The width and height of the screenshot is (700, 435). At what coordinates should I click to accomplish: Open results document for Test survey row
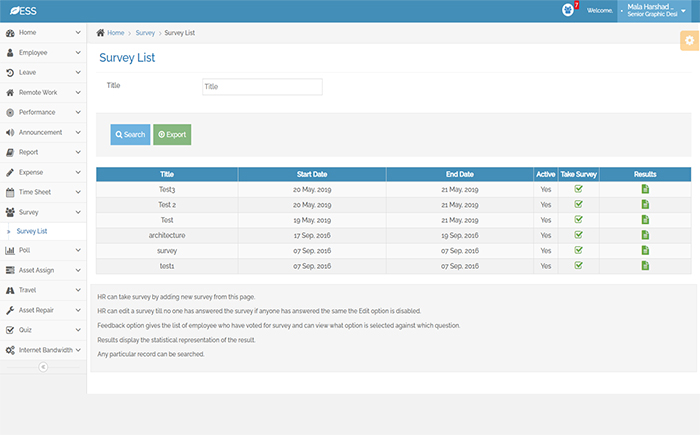tap(645, 220)
